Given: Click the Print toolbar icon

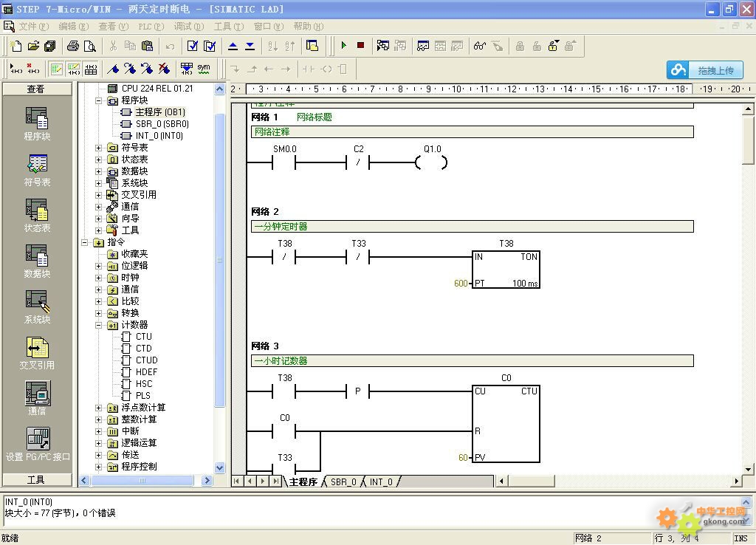Looking at the screenshot, I should [73, 46].
